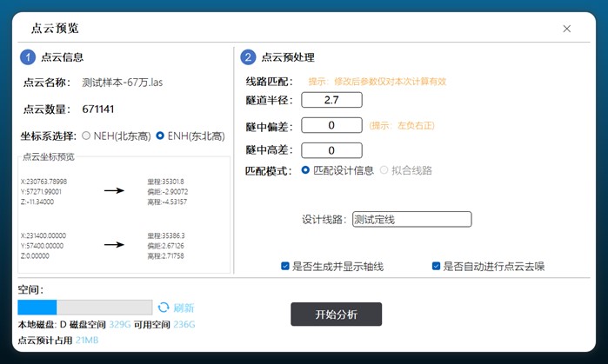Screen dimensions: 608x364
Task: Click the refresh icon beside the space bar
Action: point(163,308)
